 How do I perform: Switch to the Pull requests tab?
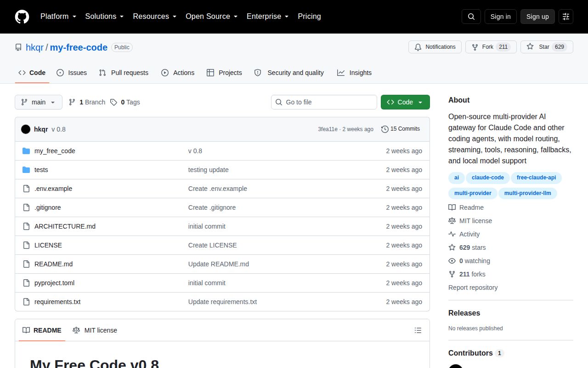point(124,73)
